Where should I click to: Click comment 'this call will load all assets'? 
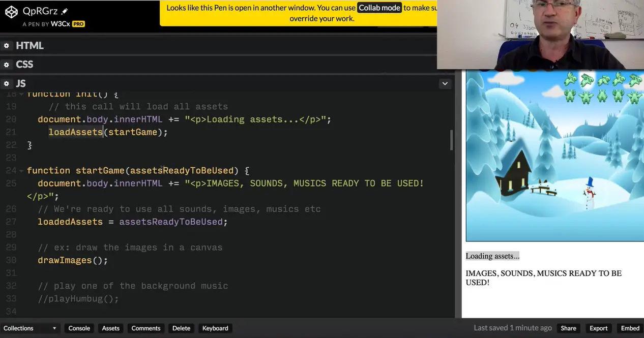[x=138, y=107]
